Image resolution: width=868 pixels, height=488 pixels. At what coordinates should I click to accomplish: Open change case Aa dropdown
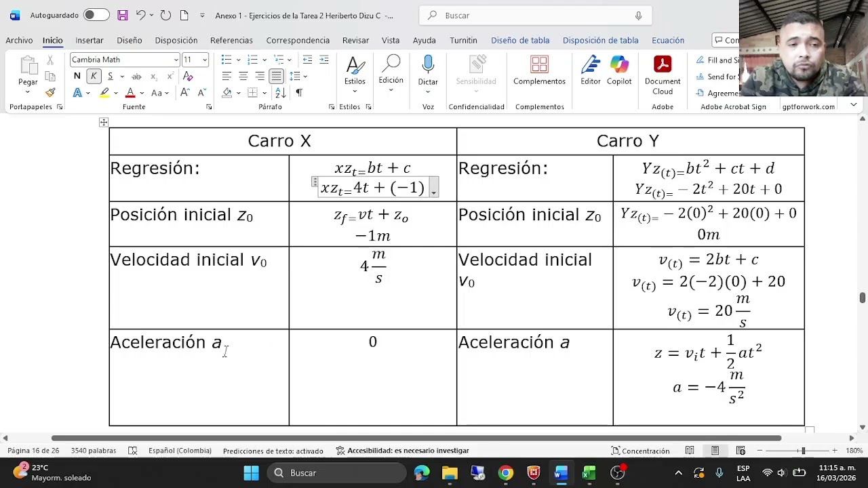[160, 93]
